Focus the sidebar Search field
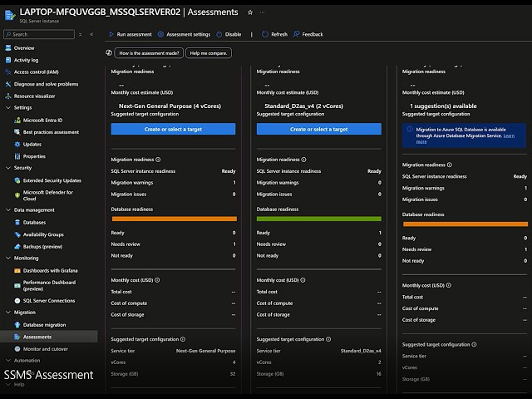 point(39,34)
